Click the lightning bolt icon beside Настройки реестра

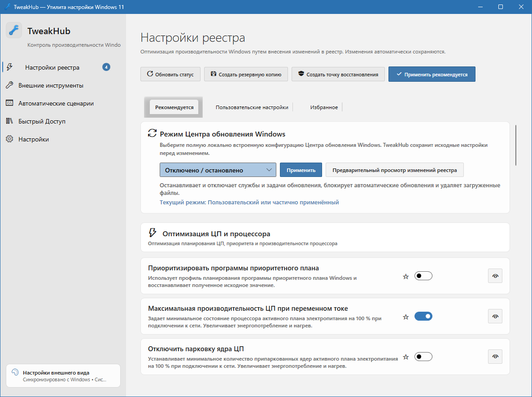coord(9,67)
